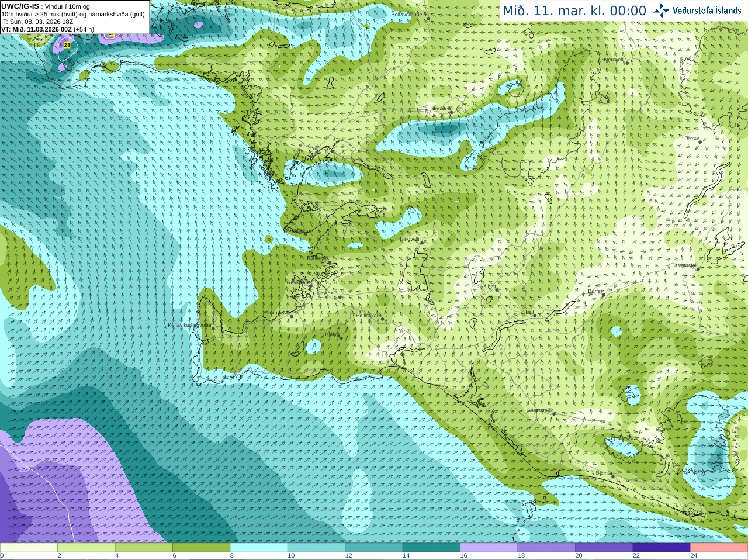Click the Hvanneyri station marker
The height and width of the screenshot is (560, 748).
(333, 151)
